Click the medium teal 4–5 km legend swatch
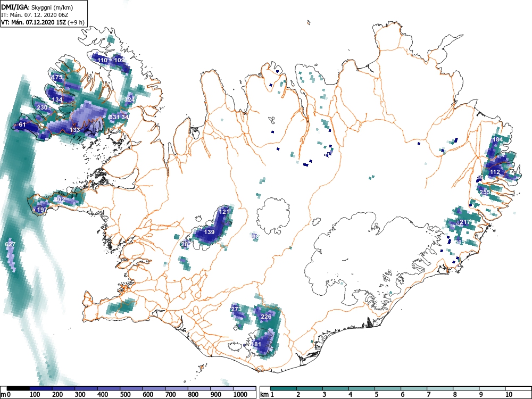This screenshot has width=532, height=399. [x=362, y=388]
